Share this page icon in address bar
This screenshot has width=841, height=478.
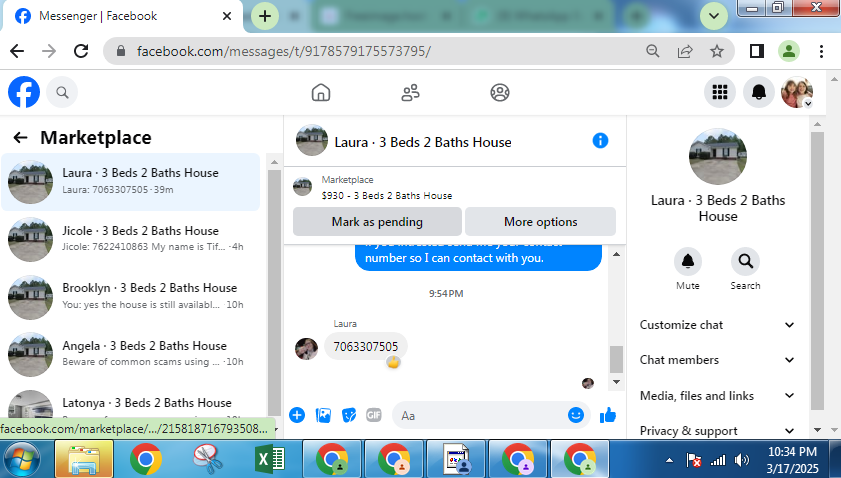click(x=685, y=52)
